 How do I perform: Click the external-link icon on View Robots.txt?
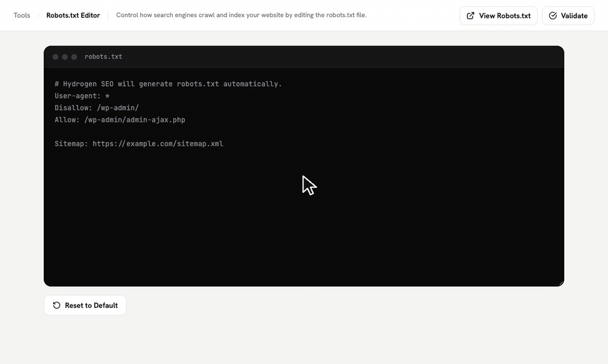coord(471,16)
